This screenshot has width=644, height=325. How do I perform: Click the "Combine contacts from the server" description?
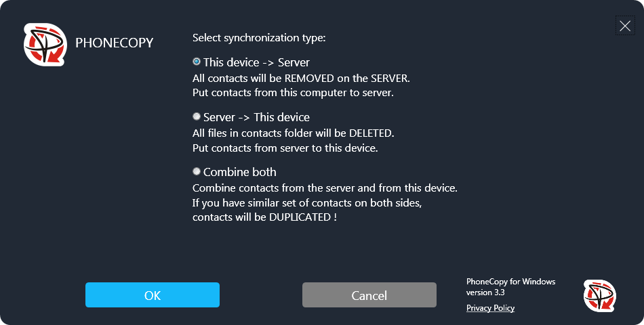point(325,188)
